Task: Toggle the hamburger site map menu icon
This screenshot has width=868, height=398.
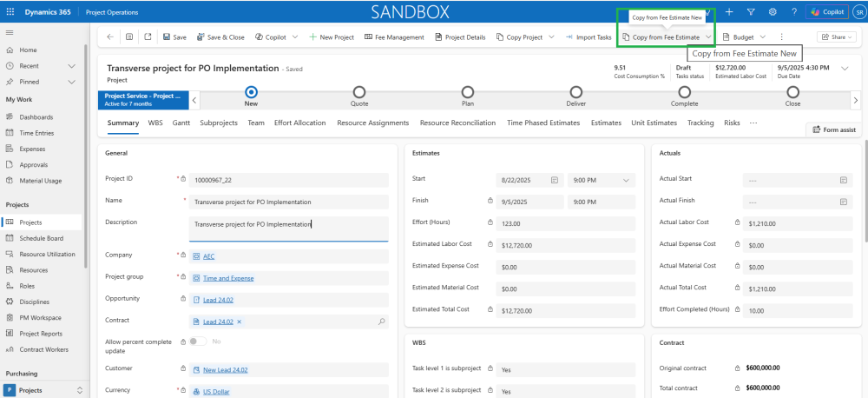Action: point(10,33)
